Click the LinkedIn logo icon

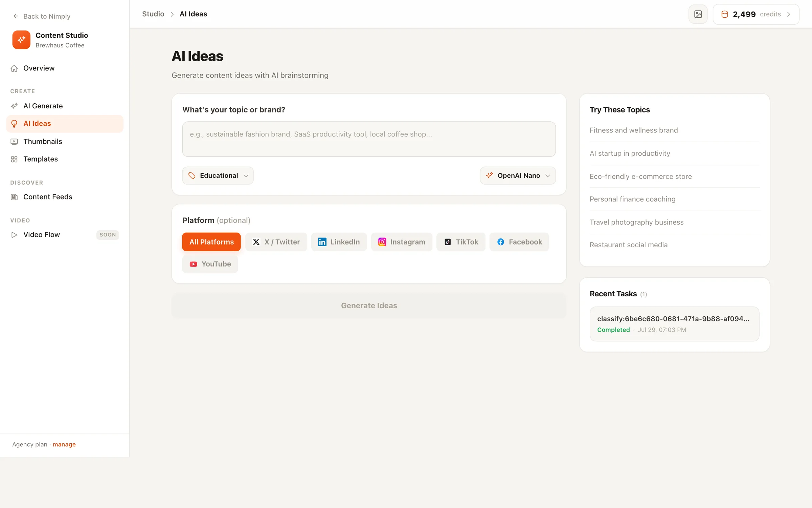(322, 242)
